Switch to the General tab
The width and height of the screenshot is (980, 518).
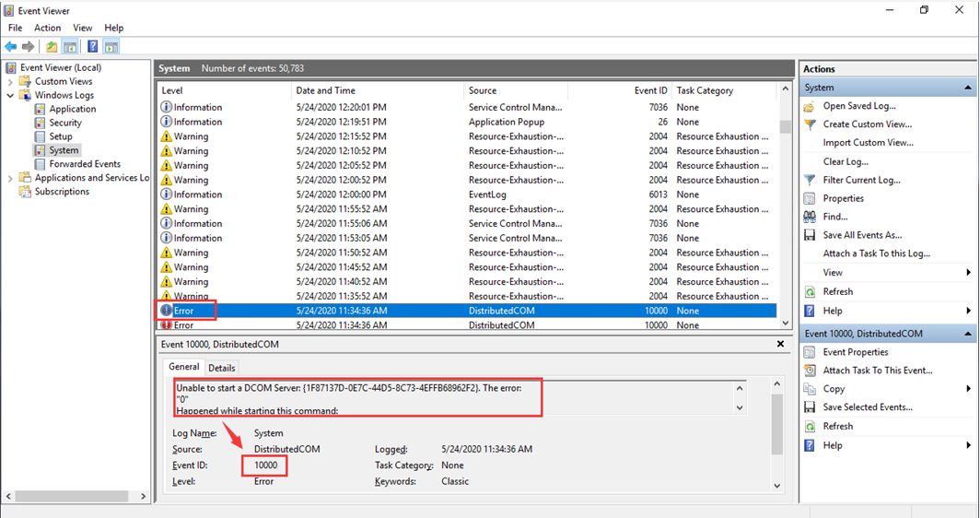pyautogui.click(x=184, y=367)
